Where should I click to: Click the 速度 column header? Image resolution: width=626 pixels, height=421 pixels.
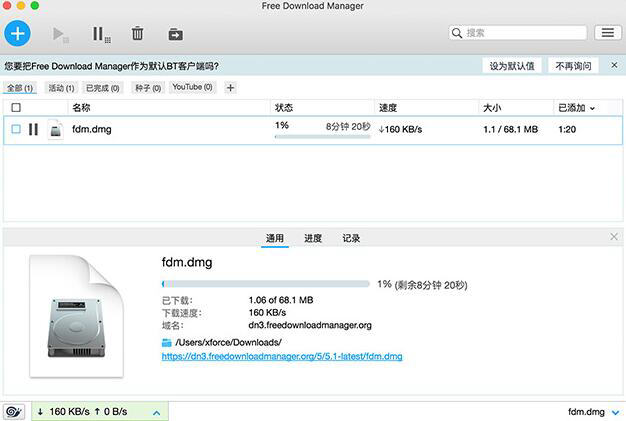pos(388,108)
